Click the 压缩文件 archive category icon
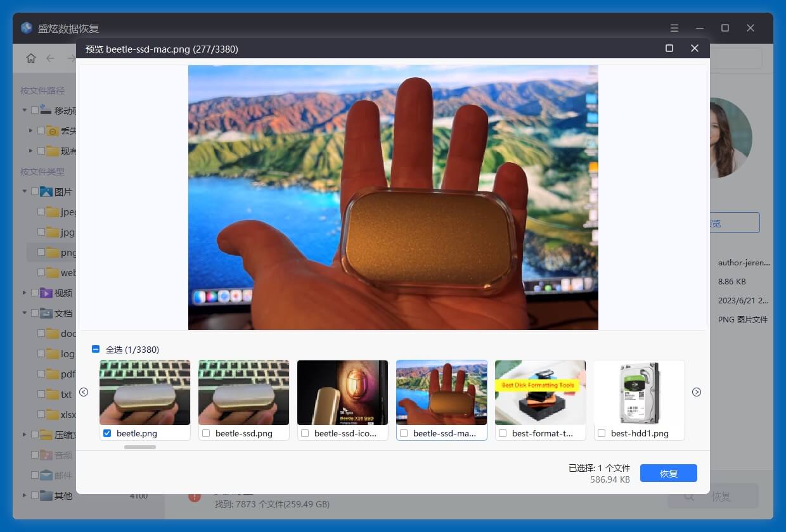 (x=46, y=434)
